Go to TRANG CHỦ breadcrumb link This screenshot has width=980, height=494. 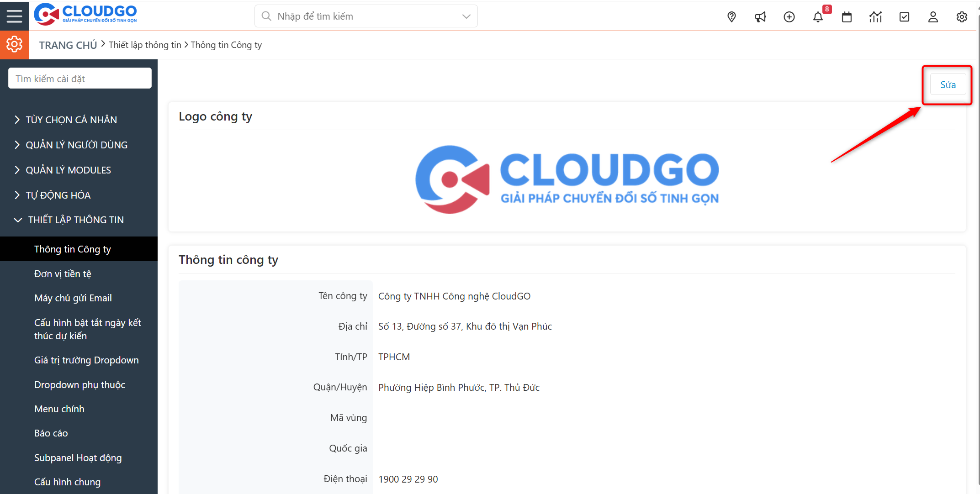point(68,45)
